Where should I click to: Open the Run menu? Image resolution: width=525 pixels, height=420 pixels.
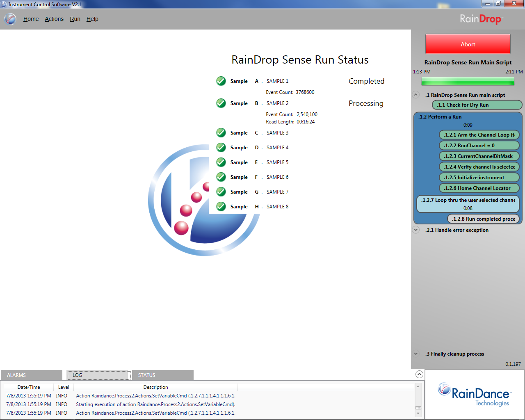click(75, 19)
